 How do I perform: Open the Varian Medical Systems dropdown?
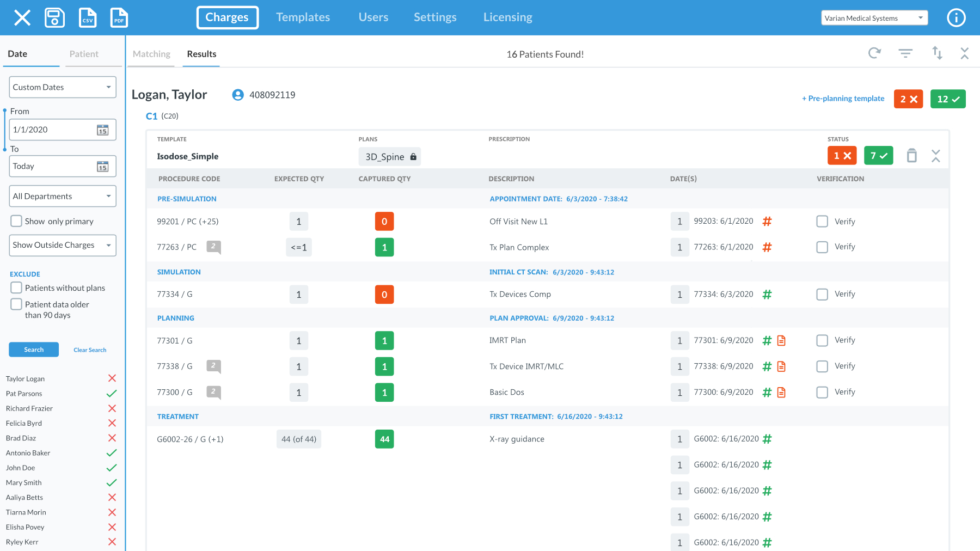[x=874, y=18]
